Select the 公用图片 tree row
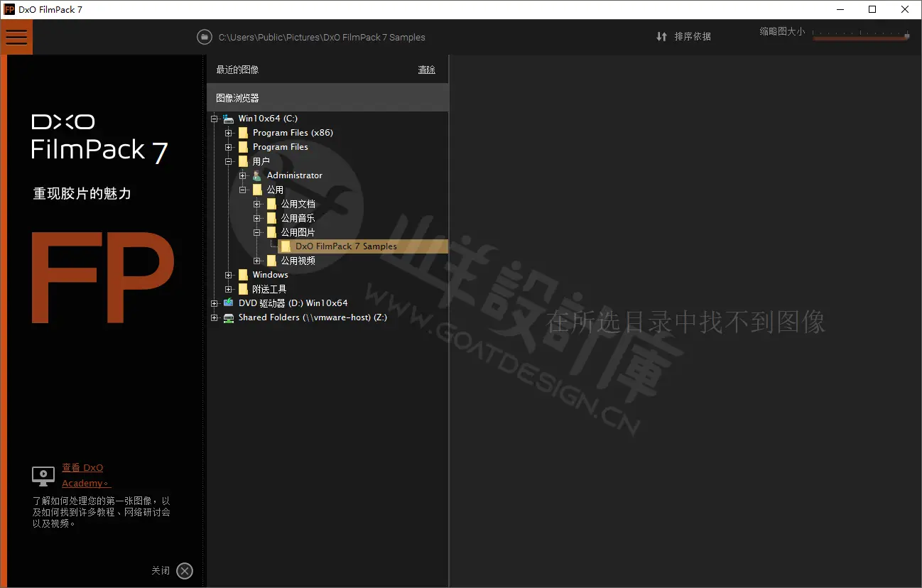922x588 pixels. [298, 232]
